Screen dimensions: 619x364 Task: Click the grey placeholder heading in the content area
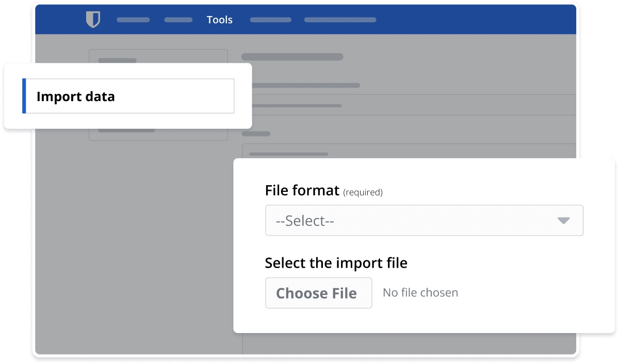coord(293,56)
